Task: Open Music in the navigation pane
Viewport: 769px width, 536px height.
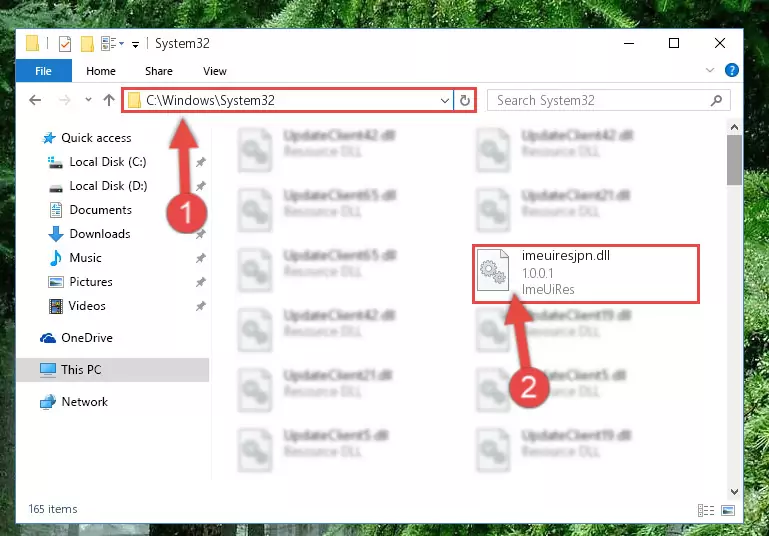Action: pos(85,258)
